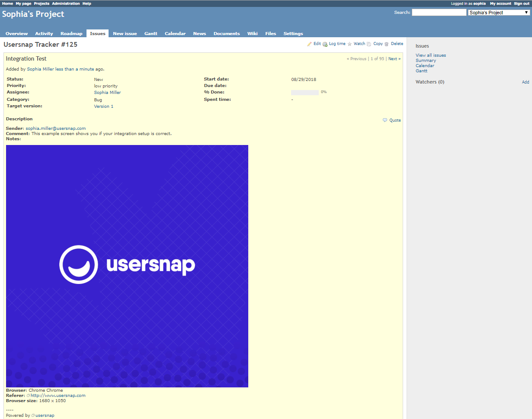
Task: Click external link icon before www.usersnap.com
Action: pyautogui.click(x=28, y=396)
